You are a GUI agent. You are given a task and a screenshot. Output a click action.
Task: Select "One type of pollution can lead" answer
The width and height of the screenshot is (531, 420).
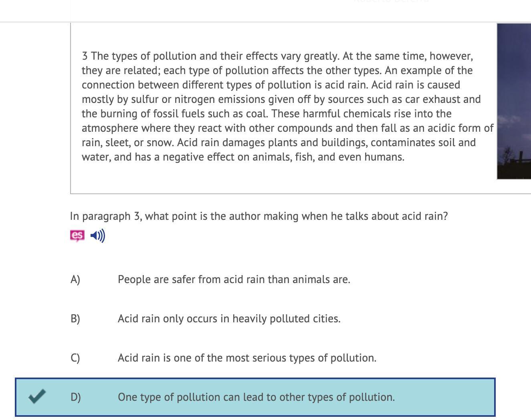click(256, 397)
